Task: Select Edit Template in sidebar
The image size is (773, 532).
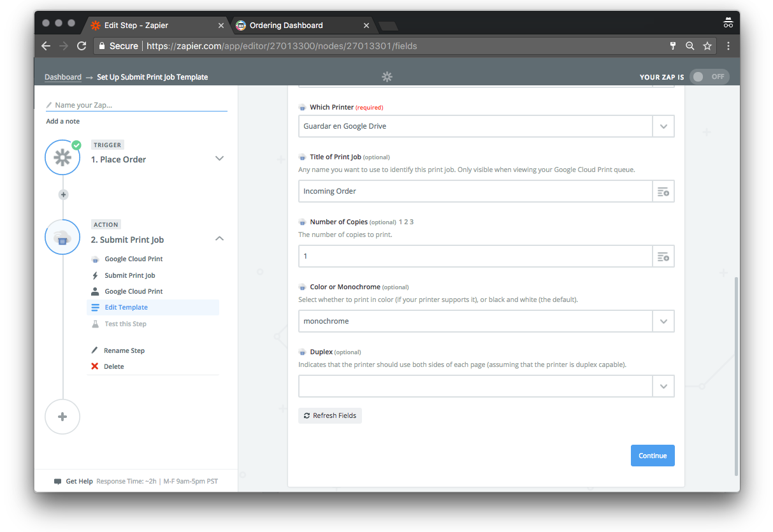Action: click(x=153, y=307)
